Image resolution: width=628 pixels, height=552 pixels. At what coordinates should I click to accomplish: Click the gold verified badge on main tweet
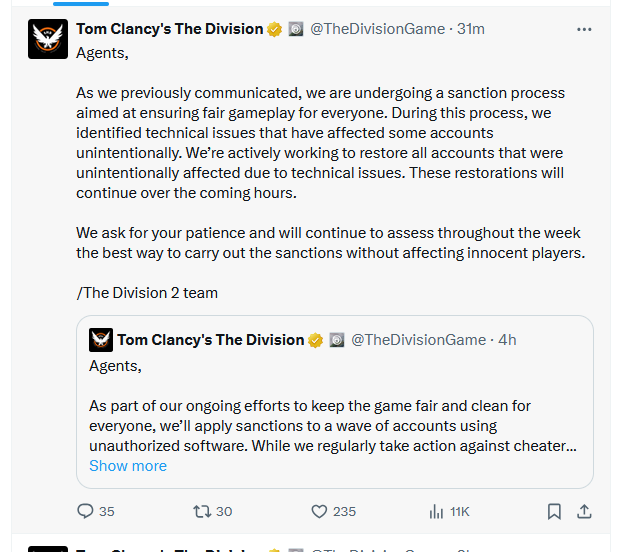(x=274, y=29)
